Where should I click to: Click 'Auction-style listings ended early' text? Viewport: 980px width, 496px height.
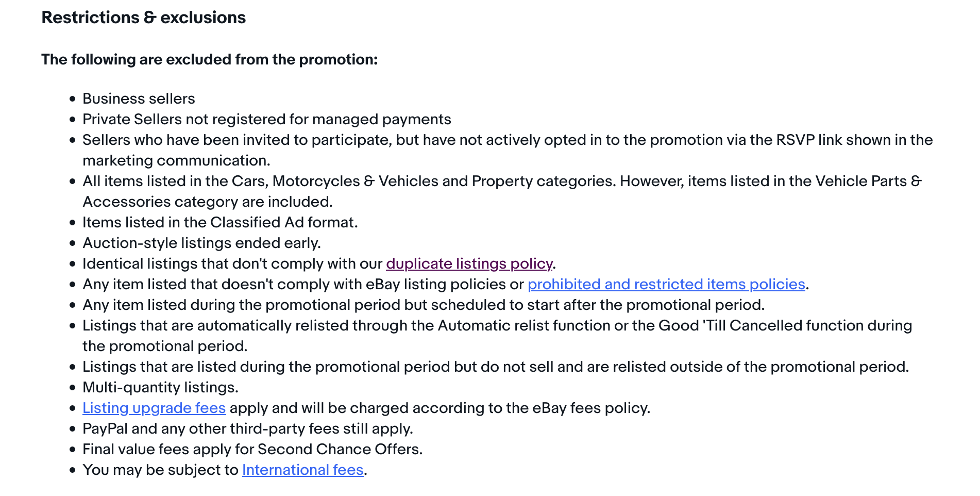(x=201, y=243)
